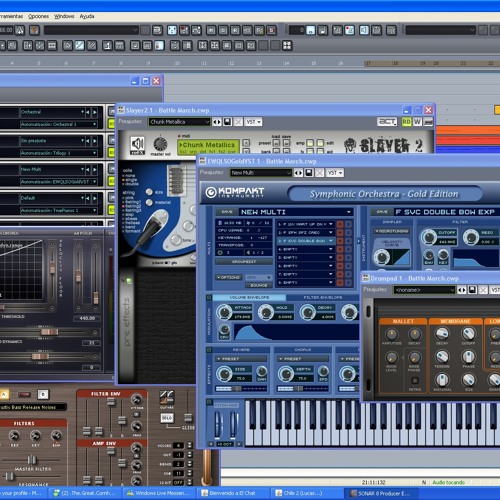
Task: Click Slayer2 previous/next preset arrows icon
Action: click(x=217, y=122)
